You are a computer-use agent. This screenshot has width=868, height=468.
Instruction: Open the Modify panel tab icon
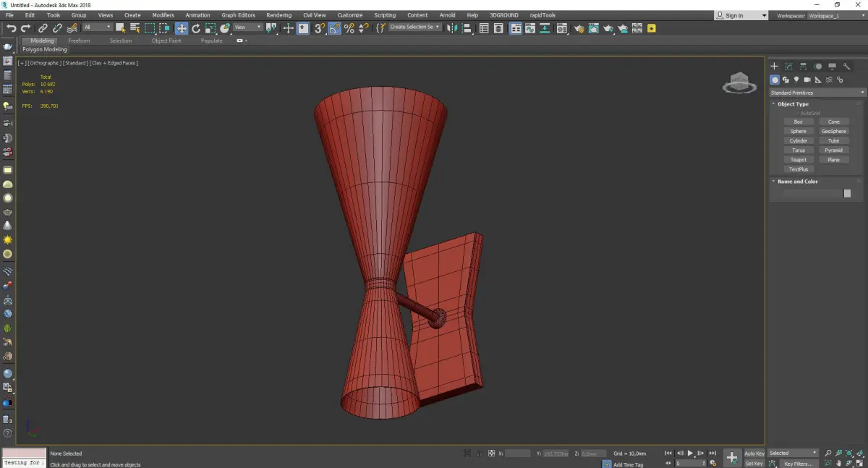click(x=788, y=67)
